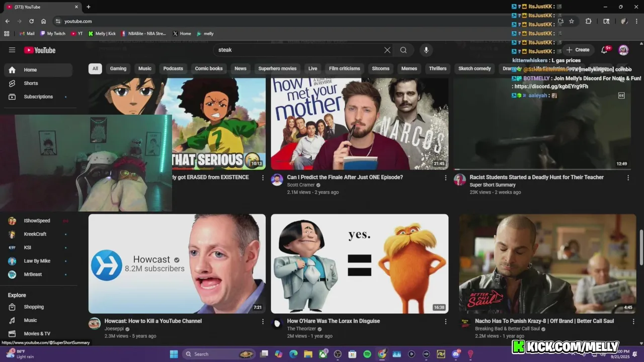Open the Create menu
Viewport: 644px width, 362px height.
pos(578,50)
